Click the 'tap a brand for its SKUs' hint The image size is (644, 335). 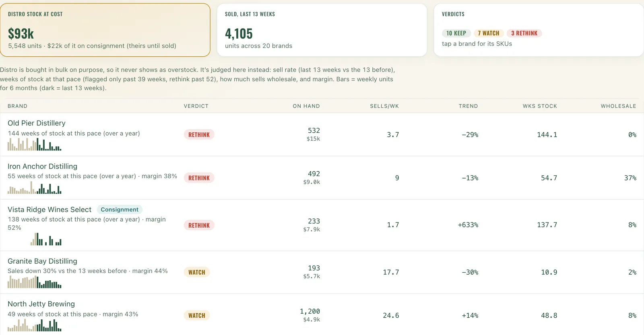(477, 44)
